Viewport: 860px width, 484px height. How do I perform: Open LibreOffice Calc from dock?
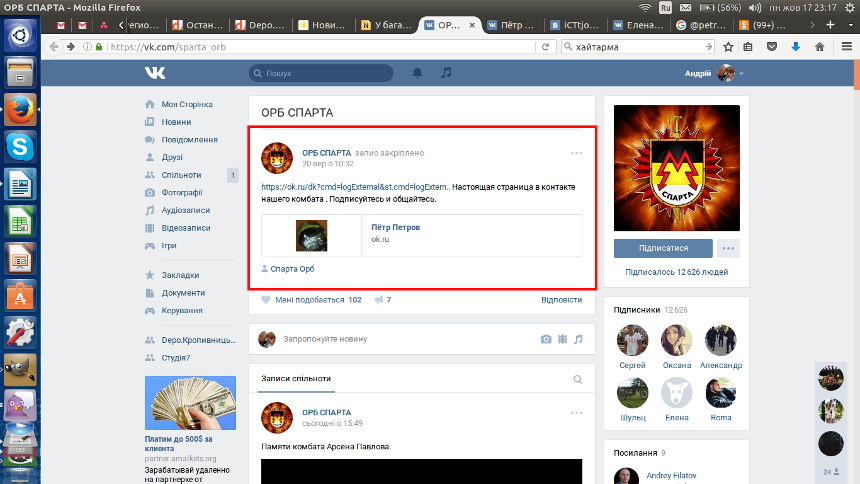pos(20,222)
